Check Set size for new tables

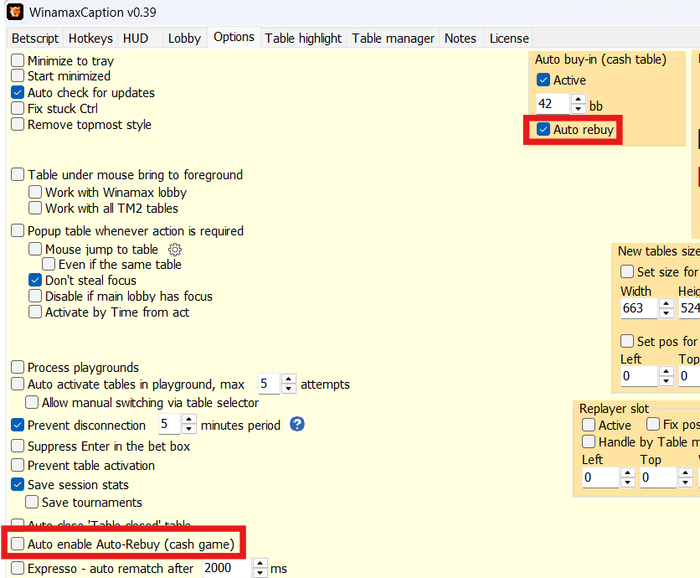coord(627,271)
